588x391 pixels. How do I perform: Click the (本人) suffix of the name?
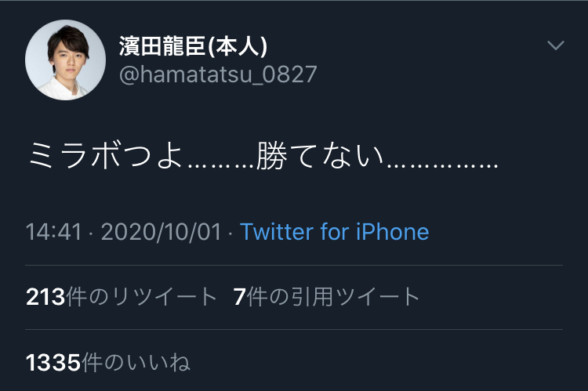(238, 46)
